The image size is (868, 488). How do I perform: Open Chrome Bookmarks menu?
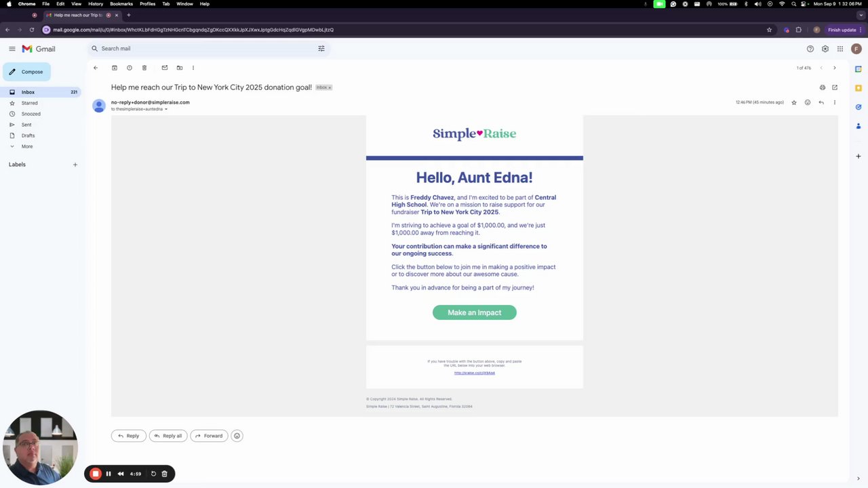coord(121,4)
